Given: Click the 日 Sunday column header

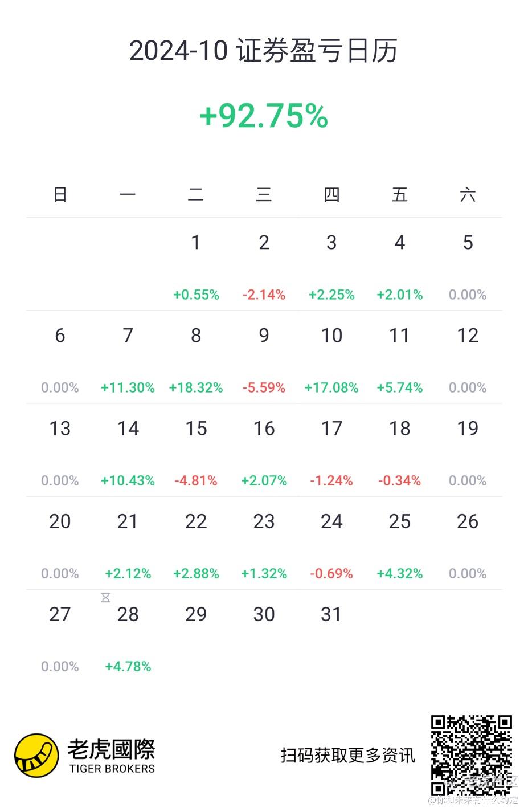Looking at the screenshot, I should 60,195.
